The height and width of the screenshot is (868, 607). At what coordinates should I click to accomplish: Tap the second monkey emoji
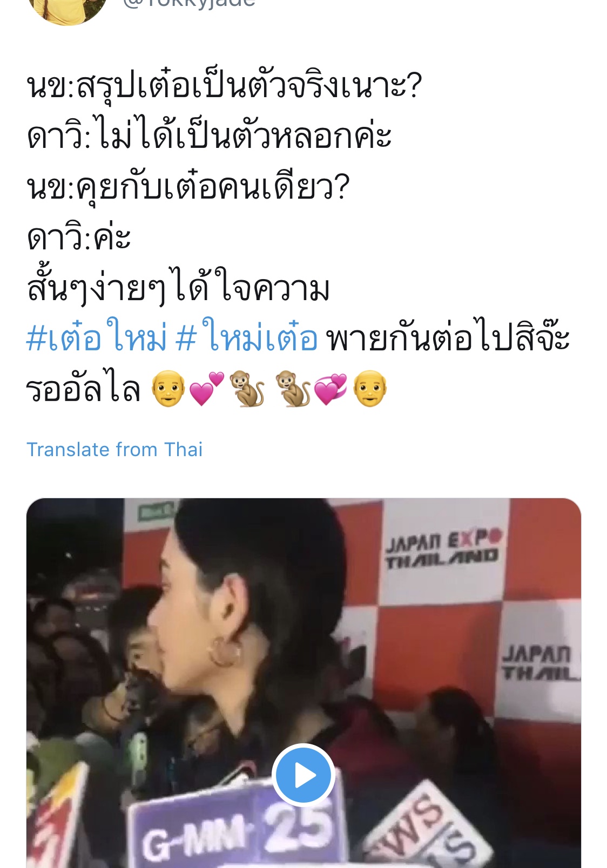pos(293,388)
